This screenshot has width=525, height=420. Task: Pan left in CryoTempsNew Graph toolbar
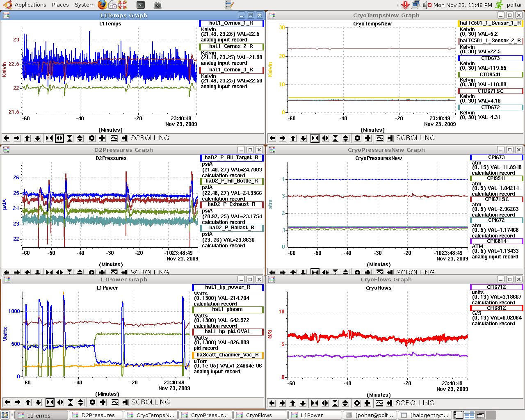272,138
